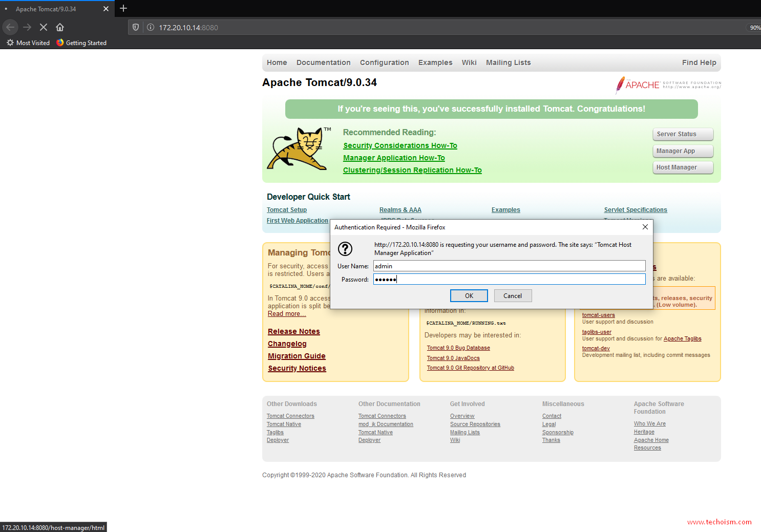This screenshot has width=761, height=532.
Task: Click the address bar URL 172.20.10.14:8080
Action: click(x=188, y=28)
